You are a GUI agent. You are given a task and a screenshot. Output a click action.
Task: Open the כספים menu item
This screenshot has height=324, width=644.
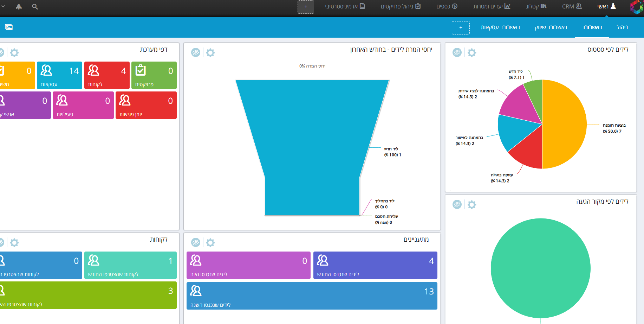447,6
